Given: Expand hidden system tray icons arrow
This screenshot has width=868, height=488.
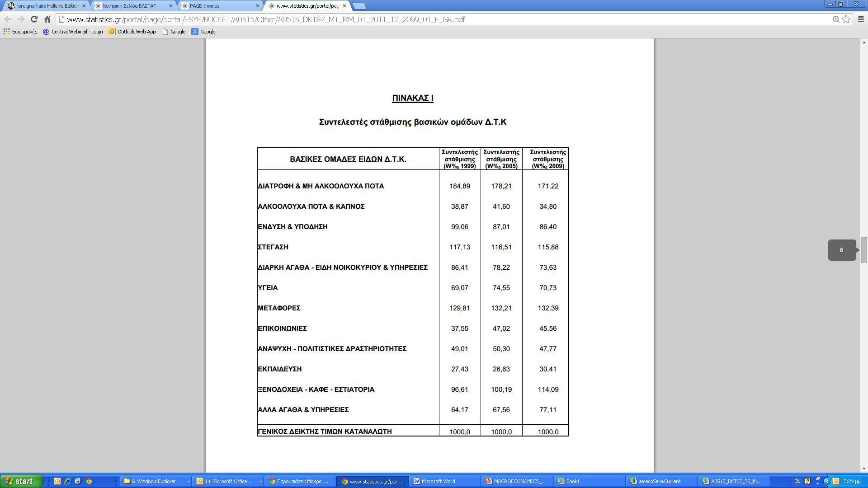Looking at the screenshot, I should tap(827, 481).
